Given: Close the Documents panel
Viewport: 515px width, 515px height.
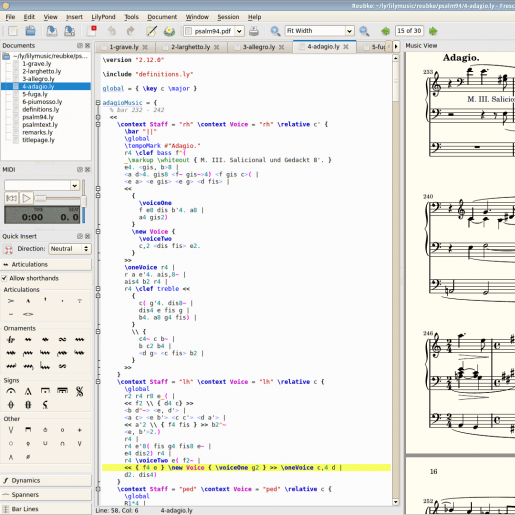Looking at the screenshot, I should 87,45.
